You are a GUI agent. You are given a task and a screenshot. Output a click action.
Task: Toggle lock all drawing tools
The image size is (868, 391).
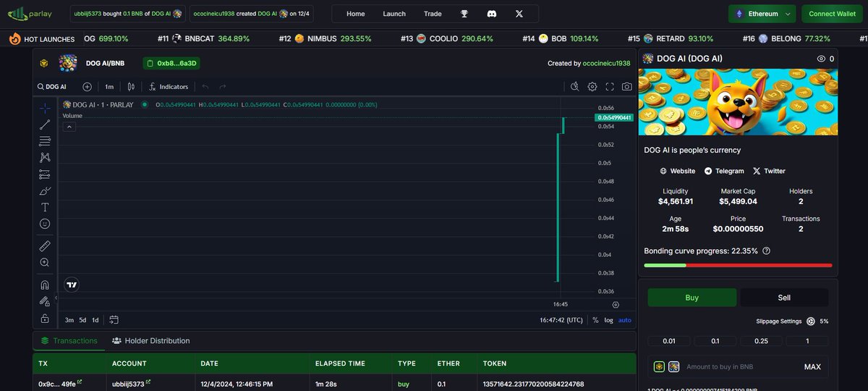click(x=45, y=318)
